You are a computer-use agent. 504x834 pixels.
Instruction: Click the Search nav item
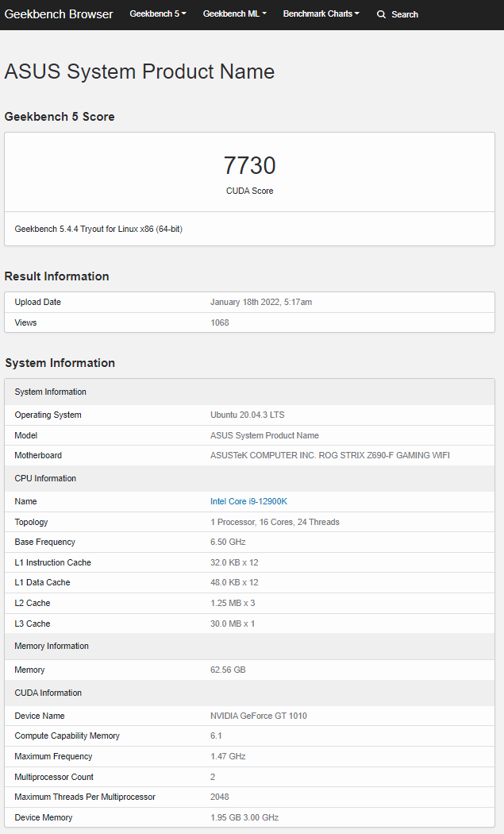398,14
